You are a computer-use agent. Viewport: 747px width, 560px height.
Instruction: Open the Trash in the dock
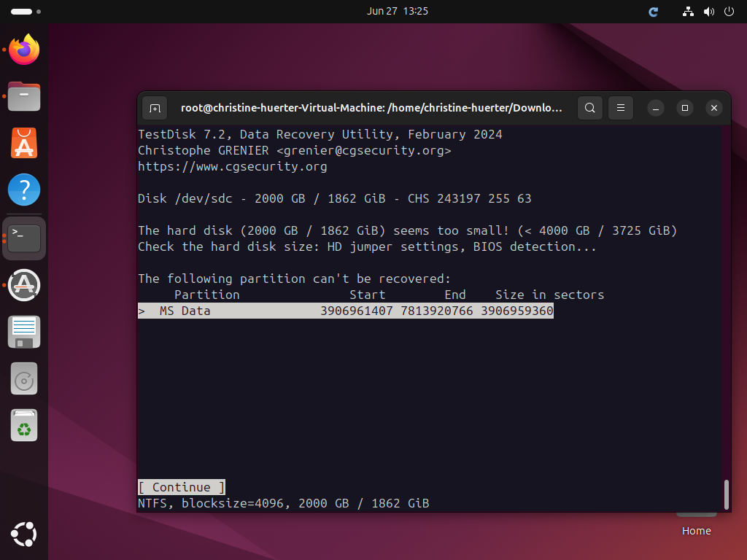click(x=24, y=425)
